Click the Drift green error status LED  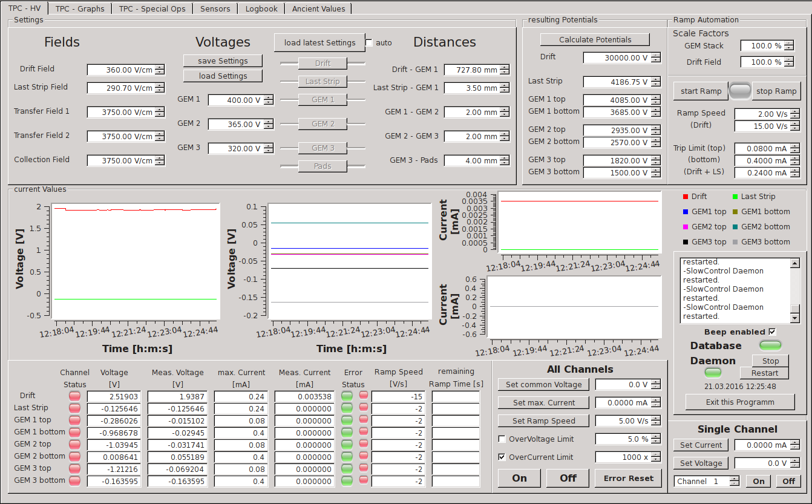[x=347, y=396]
